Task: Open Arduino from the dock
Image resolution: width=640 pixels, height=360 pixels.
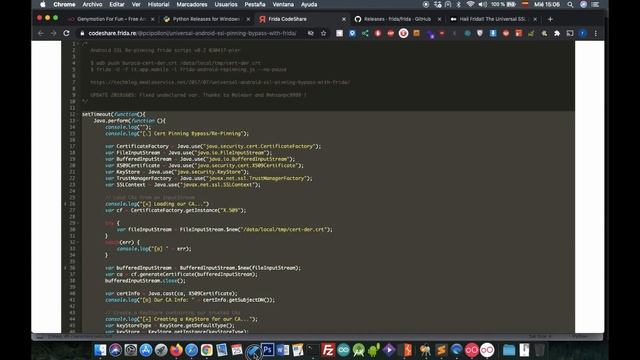Action: click(x=343, y=350)
